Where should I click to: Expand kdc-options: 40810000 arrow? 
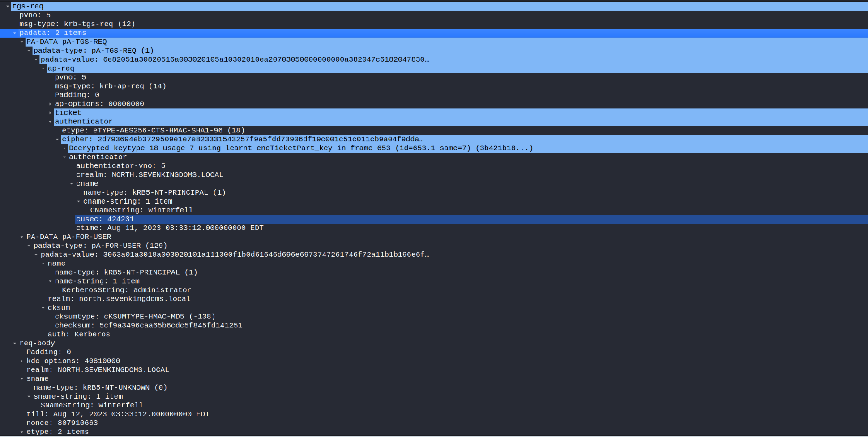(x=22, y=361)
